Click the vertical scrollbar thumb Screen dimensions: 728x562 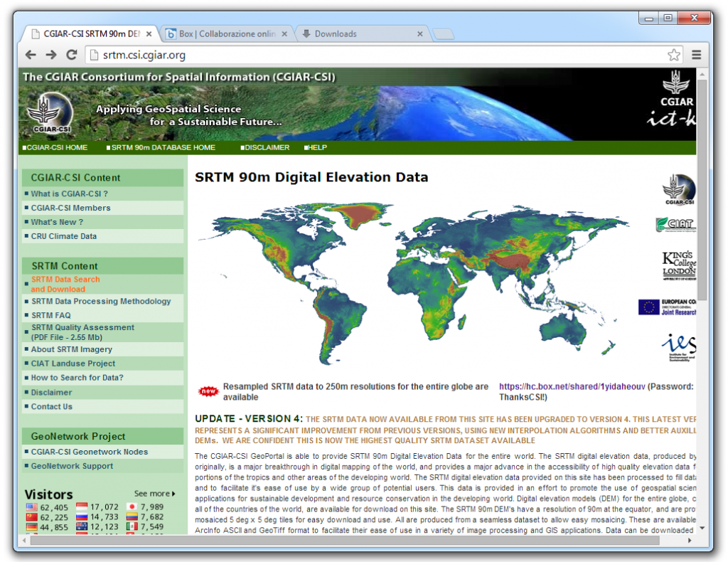702,191
